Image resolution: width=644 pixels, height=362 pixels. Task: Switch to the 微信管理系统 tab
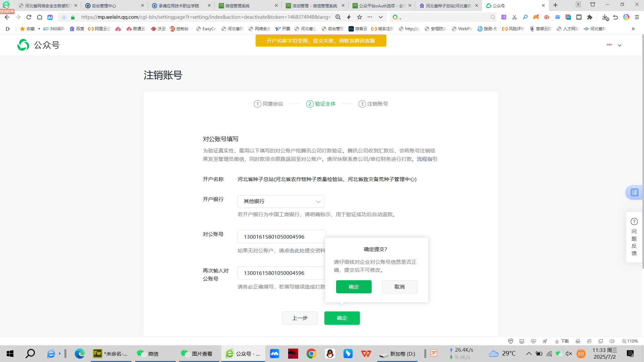[237, 6]
